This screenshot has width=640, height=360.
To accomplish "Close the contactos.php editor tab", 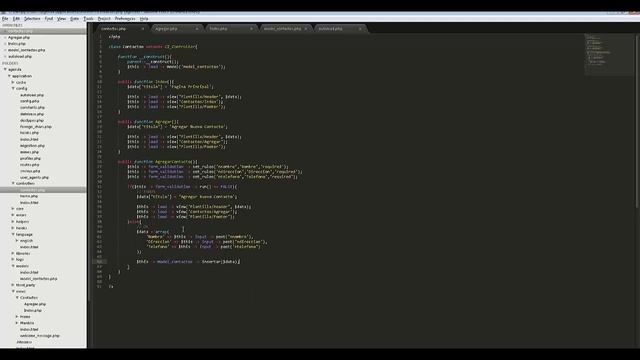I will (142, 29).
